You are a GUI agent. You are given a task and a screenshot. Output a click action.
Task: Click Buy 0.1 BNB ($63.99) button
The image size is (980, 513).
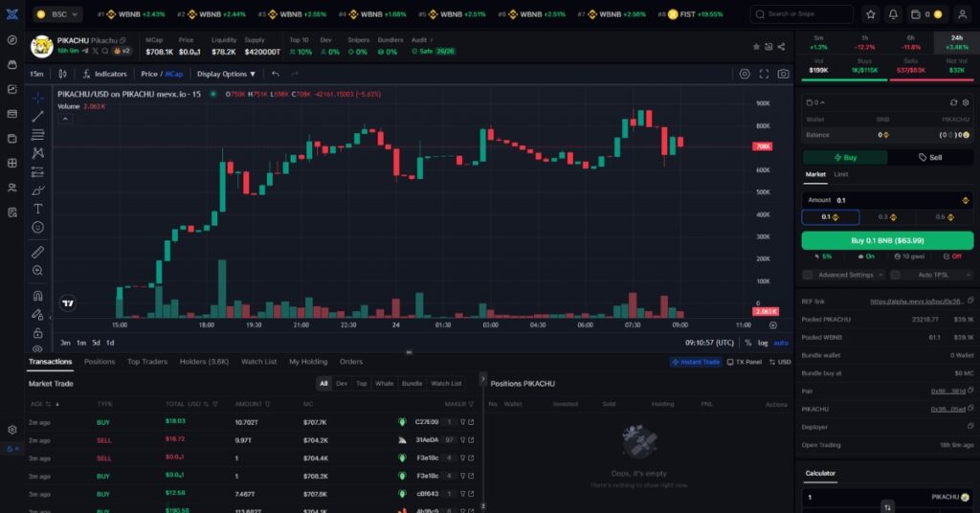887,240
